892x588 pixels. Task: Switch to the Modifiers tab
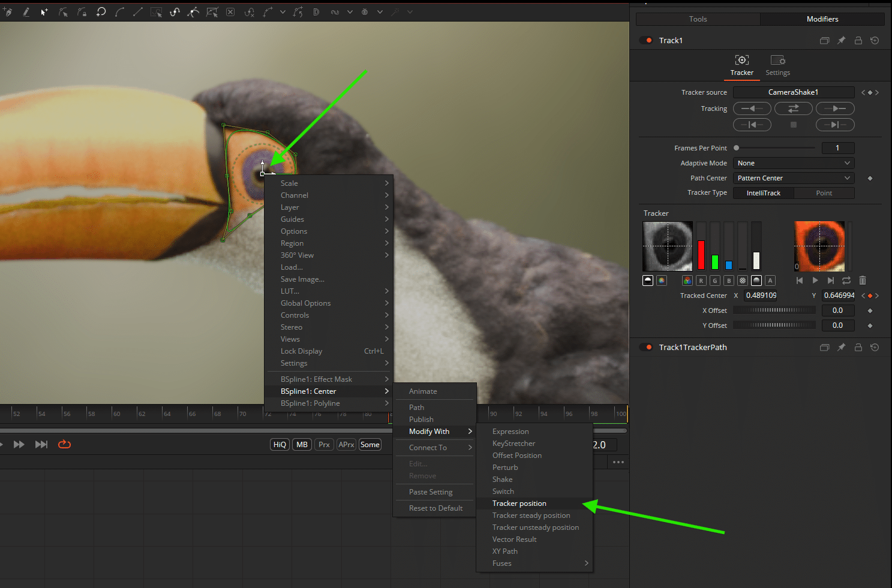click(x=822, y=19)
